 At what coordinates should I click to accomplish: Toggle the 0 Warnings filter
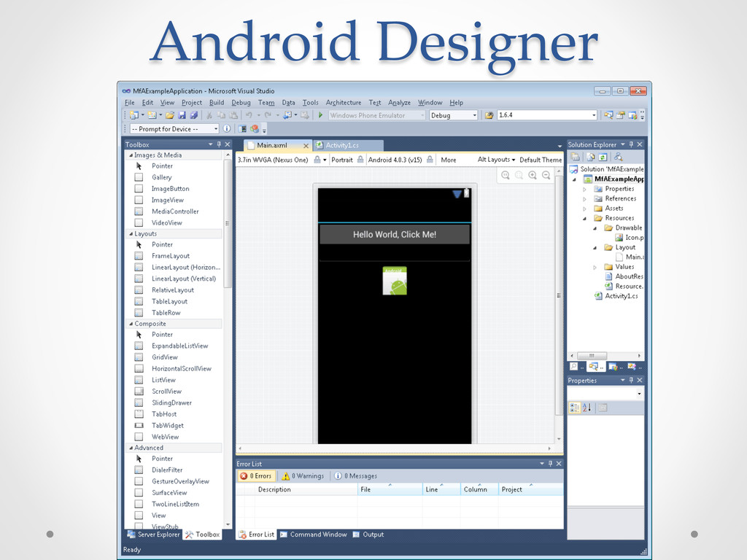[303, 475]
